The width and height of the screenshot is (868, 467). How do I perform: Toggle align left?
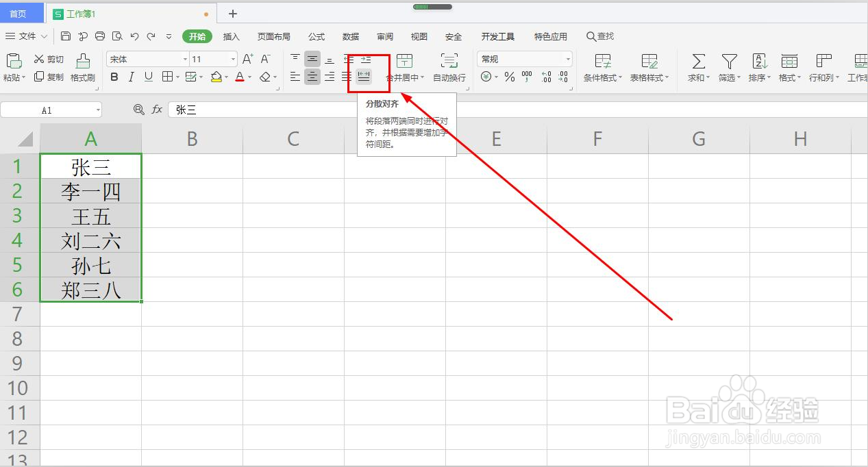[295, 77]
